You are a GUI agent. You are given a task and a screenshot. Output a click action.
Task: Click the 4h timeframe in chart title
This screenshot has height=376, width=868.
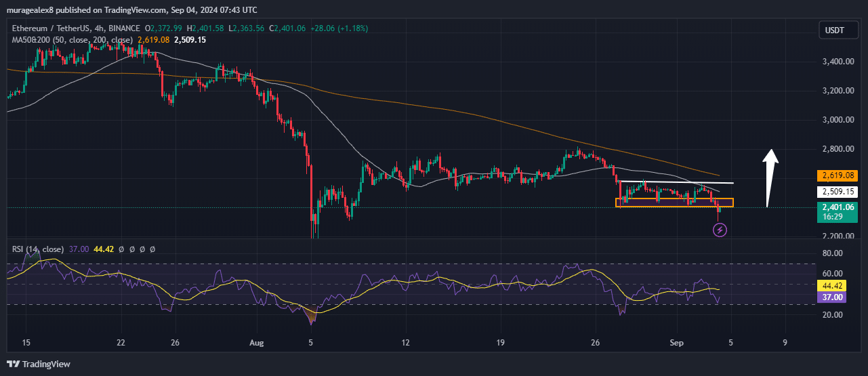101,28
